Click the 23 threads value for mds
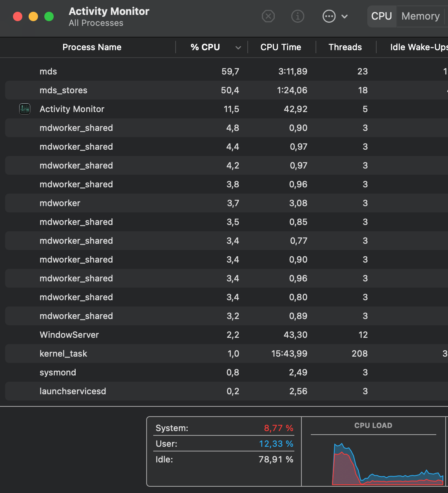 [x=363, y=71]
